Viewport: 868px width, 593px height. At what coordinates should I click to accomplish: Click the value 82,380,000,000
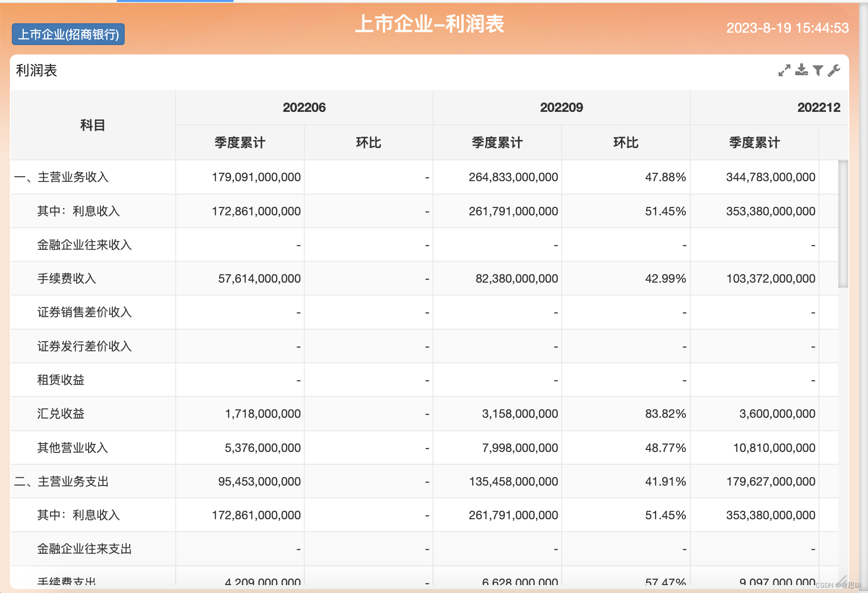(517, 279)
